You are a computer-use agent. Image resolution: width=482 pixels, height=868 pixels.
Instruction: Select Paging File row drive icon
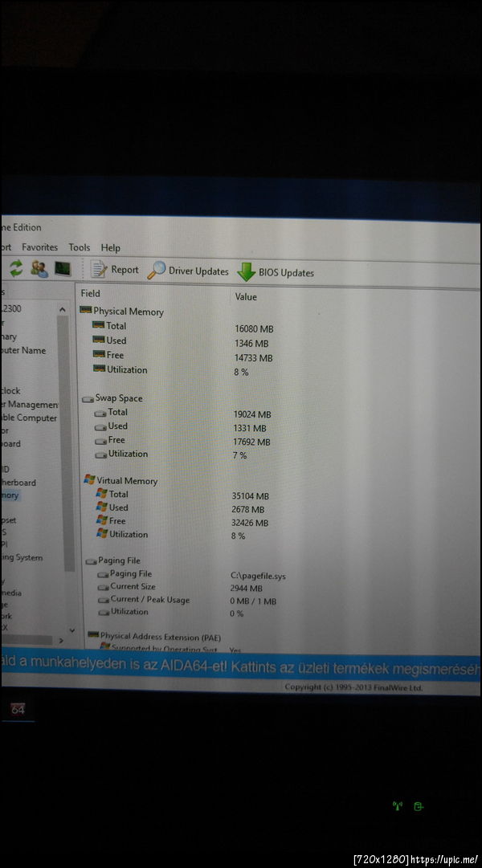103,575
